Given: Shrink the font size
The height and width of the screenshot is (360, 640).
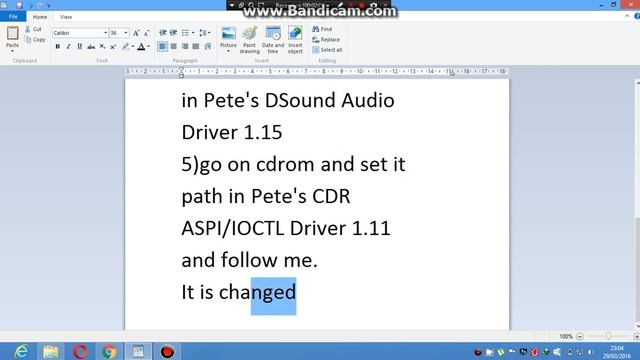Looking at the screenshot, I should coord(146,33).
